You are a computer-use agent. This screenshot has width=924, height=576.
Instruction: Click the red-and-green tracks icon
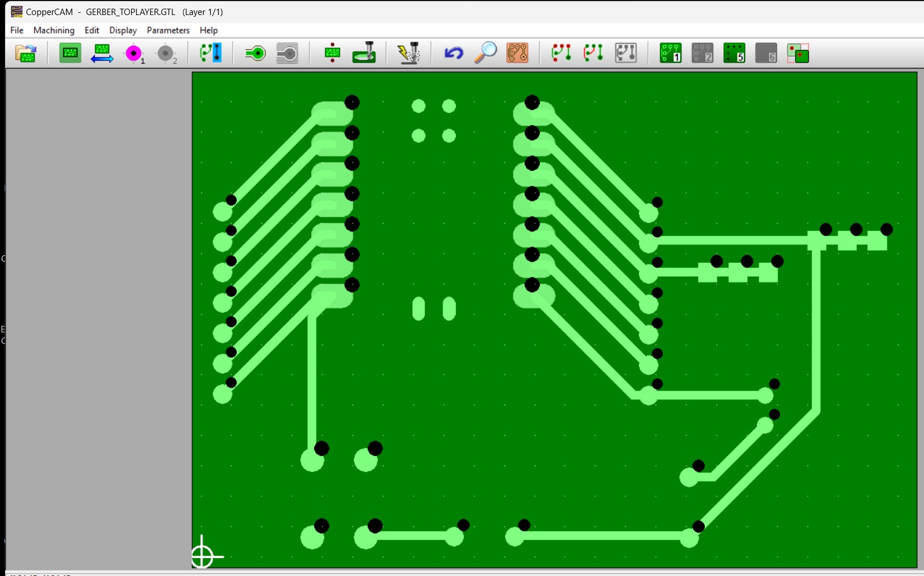pyautogui.click(x=593, y=53)
